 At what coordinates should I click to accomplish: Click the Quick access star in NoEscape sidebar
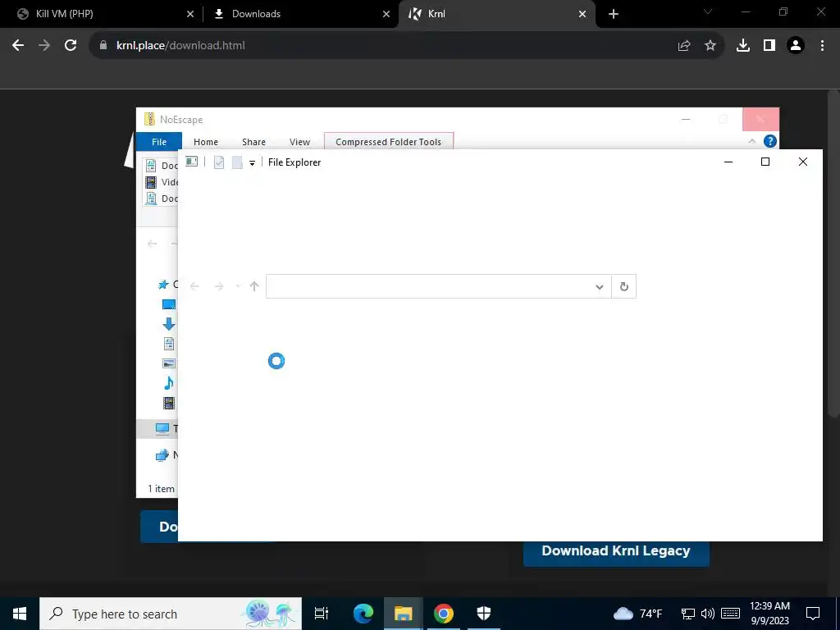pyautogui.click(x=163, y=285)
